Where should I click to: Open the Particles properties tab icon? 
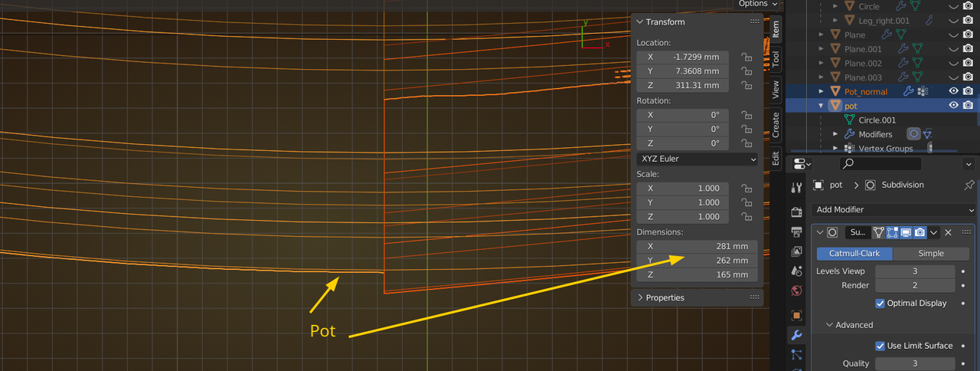[x=796, y=354]
